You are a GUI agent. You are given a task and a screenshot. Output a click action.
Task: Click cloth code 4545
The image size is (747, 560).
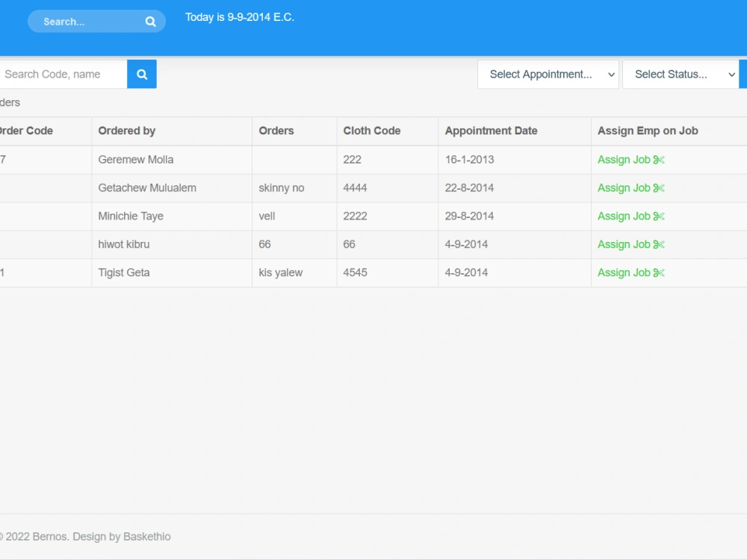pyautogui.click(x=355, y=273)
